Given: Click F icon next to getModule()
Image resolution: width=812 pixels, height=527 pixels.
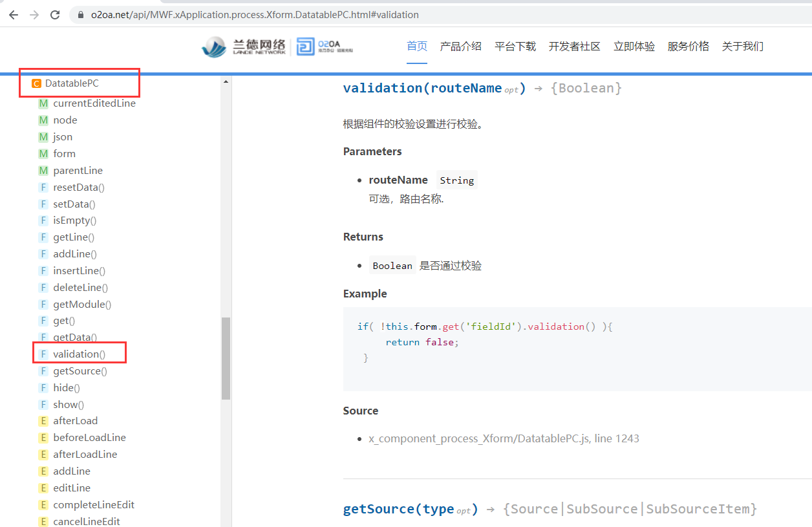Looking at the screenshot, I should (43, 305).
